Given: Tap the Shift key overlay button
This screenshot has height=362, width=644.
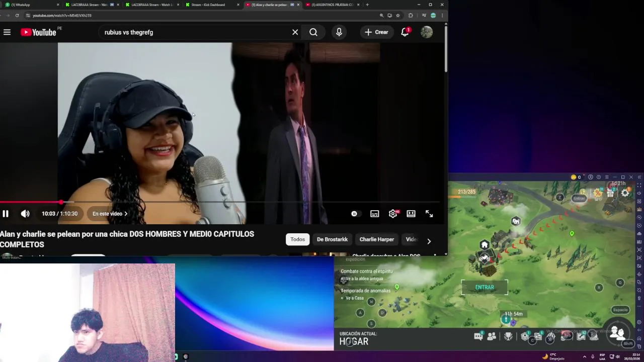Looking at the screenshot, I should 628,344.
